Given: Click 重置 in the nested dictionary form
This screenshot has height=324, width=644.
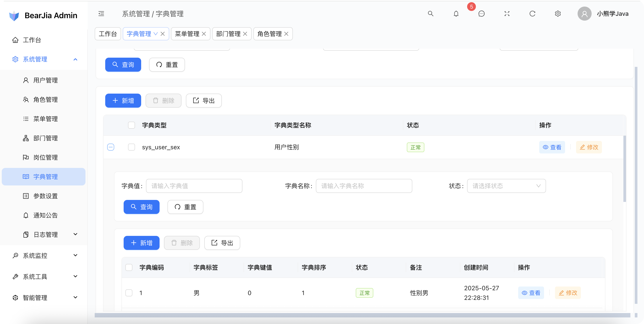Looking at the screenshot, I should pyautogui.click(x=185, y=207).
